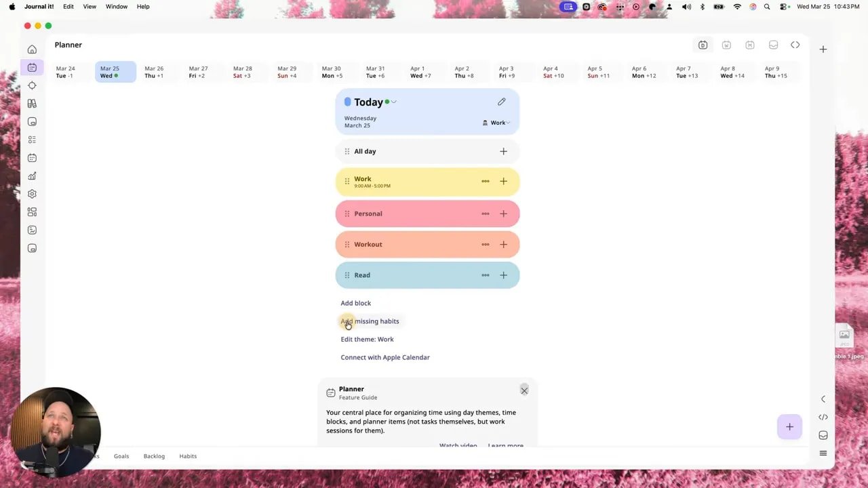Expand the Today heading dropdown
This screenshot has height=488, width=868.
(x=393, y=102)
